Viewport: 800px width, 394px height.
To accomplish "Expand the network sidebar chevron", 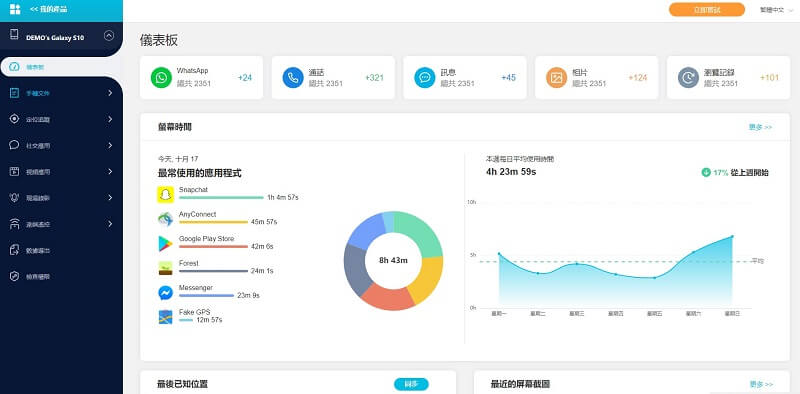I will click(x=110, y=224).
